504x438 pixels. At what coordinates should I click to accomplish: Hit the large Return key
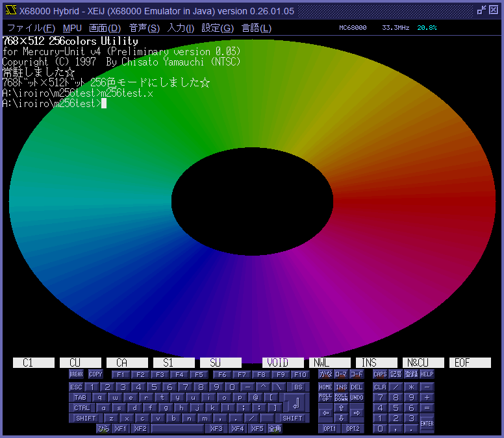[x=295, y=402]
